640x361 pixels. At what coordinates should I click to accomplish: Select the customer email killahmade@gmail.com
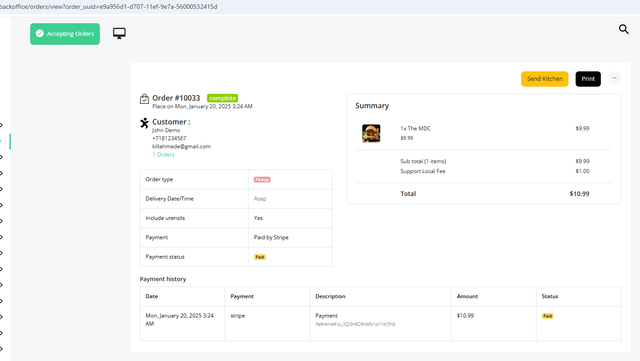182,146
